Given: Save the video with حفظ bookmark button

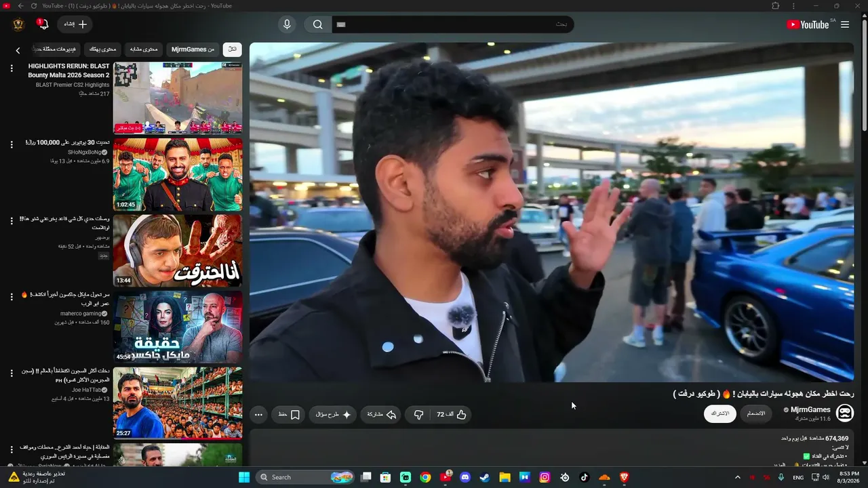Looking at the screenshot, I should click(289, 414).
